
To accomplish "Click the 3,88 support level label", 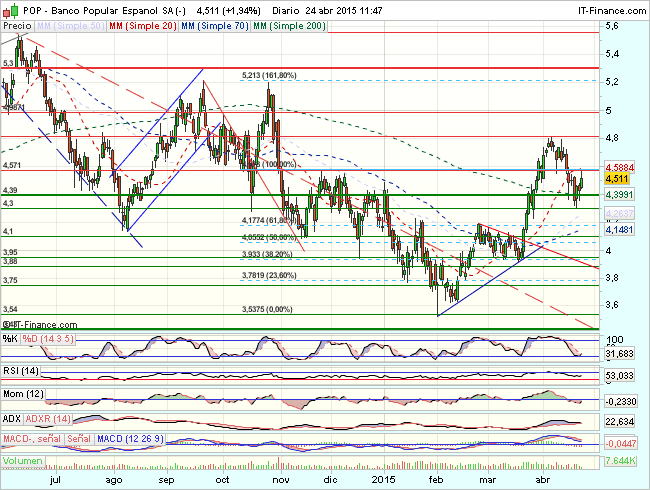I will 10,261.
